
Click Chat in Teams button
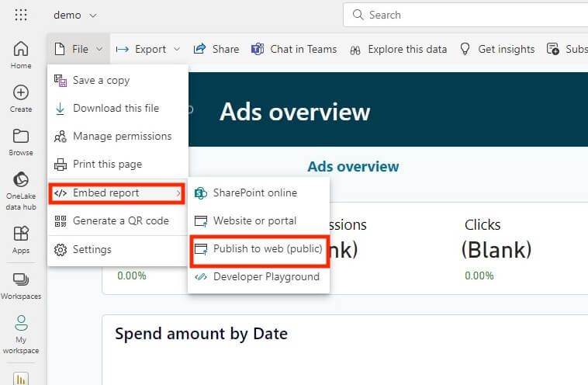coord(294,49)
